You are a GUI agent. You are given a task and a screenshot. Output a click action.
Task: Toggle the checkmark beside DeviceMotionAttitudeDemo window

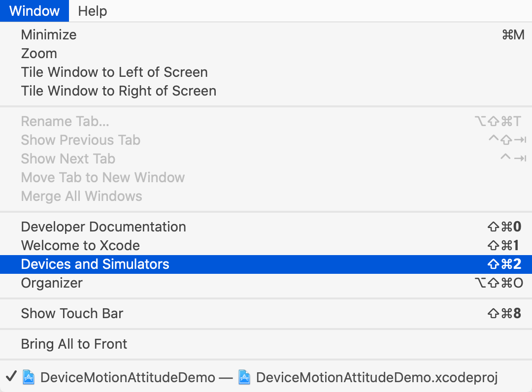point(11,376)
